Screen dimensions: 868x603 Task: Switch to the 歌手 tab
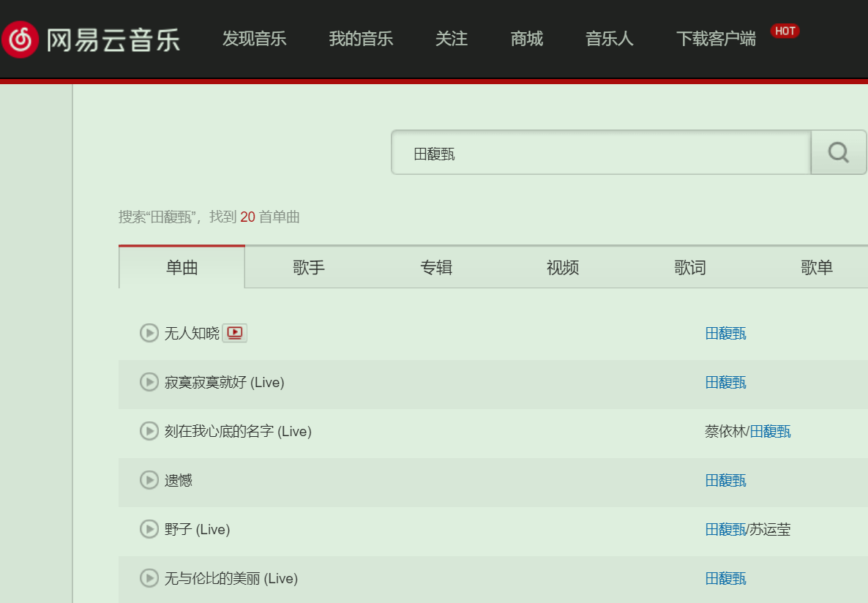(x=309, y=268)
